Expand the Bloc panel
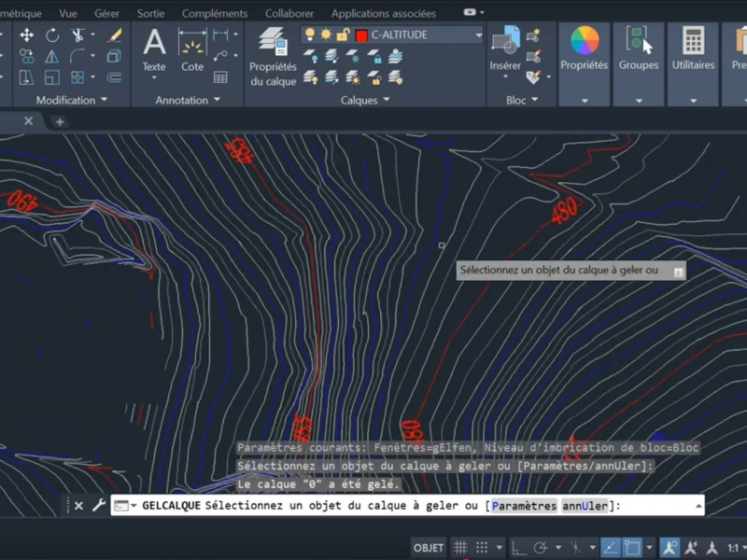The width and height of the screenshot is (747, 560). tap(522, 100)
